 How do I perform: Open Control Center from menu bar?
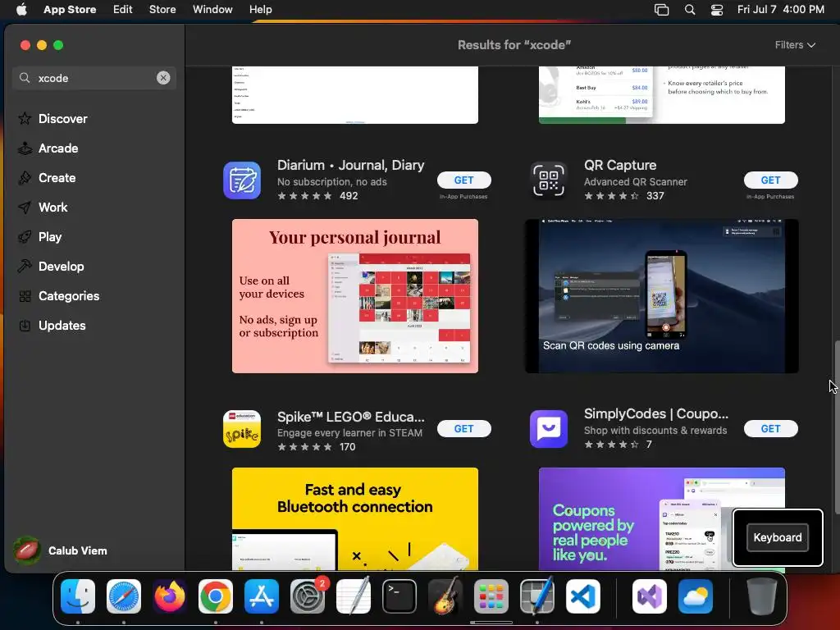pyautogui.click(x=717, y=10)
